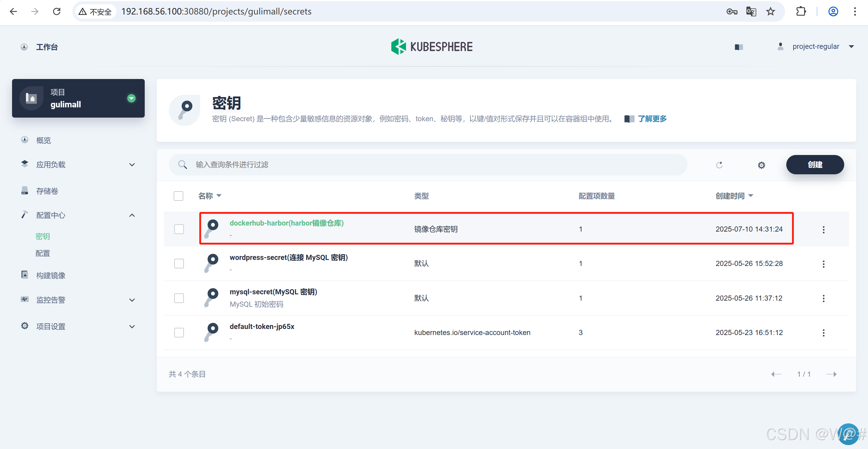Viewport: 868px width, 449px height.
Task: Click the 共 4 个条目 count text
Action: pyautogui.click(x=187, y=374)
